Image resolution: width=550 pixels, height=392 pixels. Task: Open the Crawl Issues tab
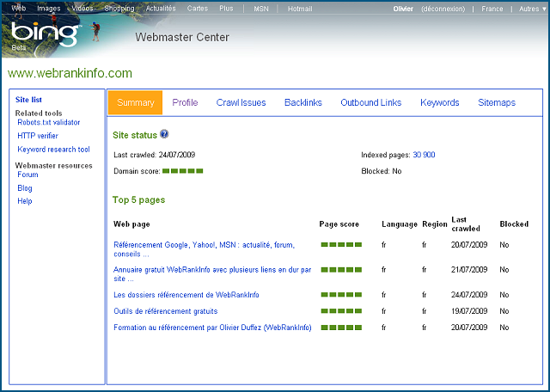[241, 102]
